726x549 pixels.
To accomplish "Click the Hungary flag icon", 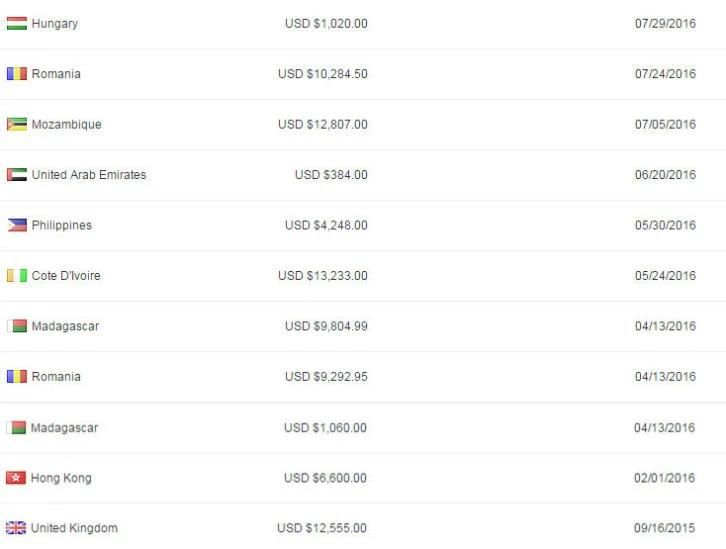I will (17, 23).
